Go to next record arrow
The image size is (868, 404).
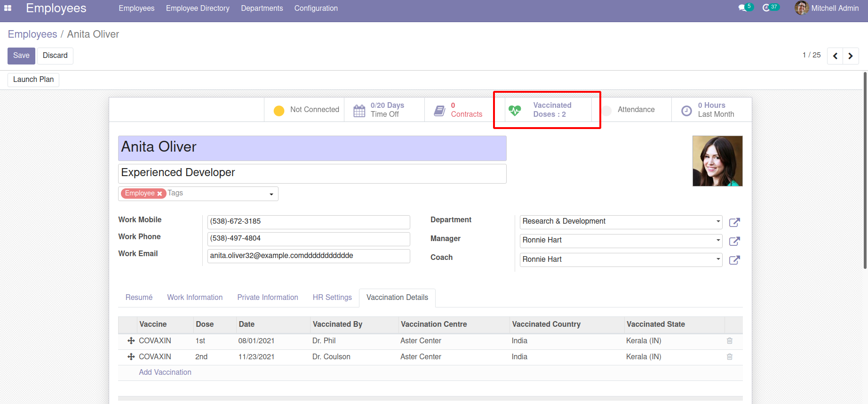click(x=851, y=56)
